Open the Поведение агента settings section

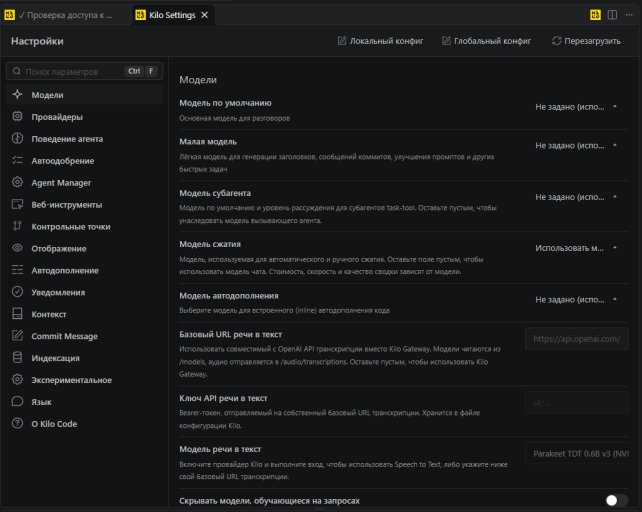click(85, 139)
